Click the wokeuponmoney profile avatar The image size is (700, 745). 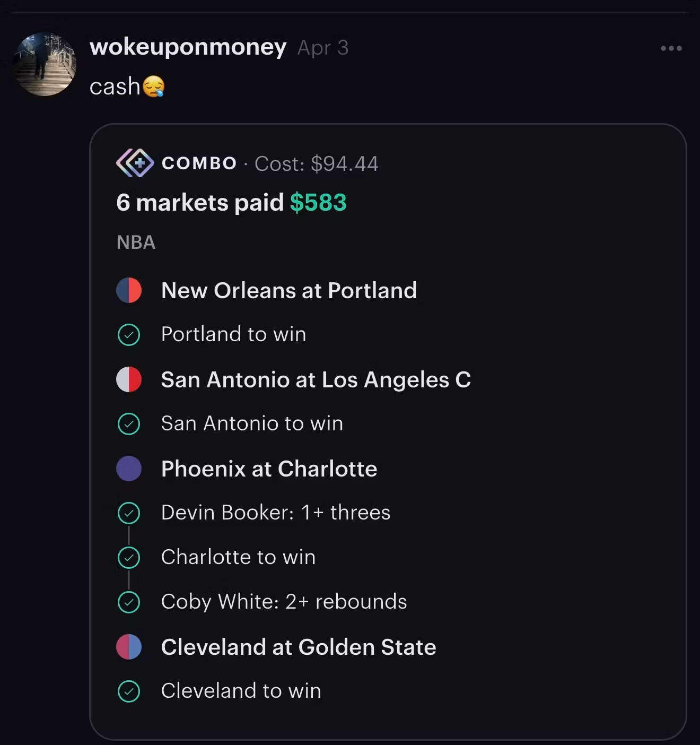coord(45,64)
